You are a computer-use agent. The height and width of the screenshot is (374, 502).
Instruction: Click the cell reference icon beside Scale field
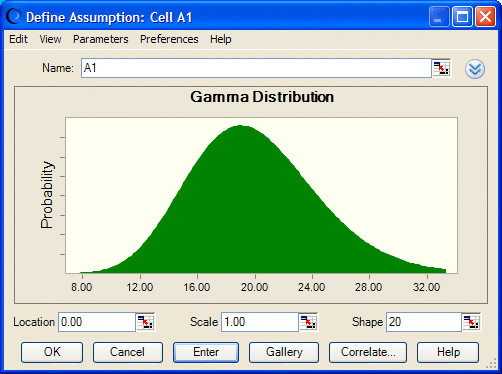308,322
